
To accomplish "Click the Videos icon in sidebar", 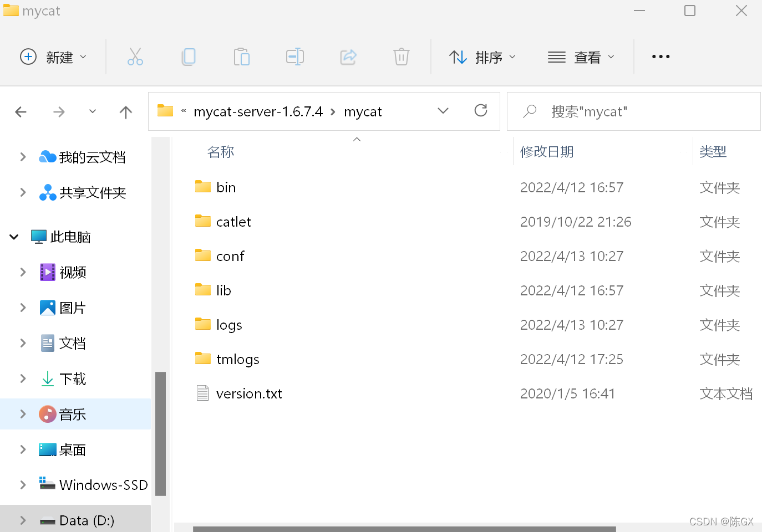I will 48,272.
